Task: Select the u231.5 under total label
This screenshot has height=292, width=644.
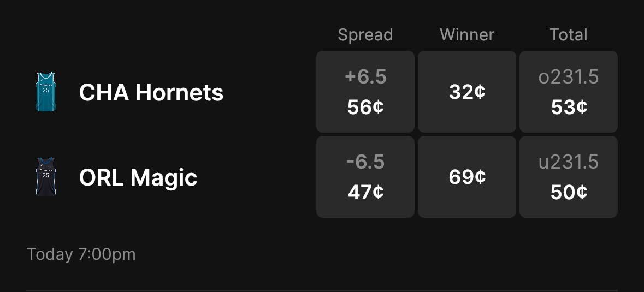Action: [x=569, y=162]
